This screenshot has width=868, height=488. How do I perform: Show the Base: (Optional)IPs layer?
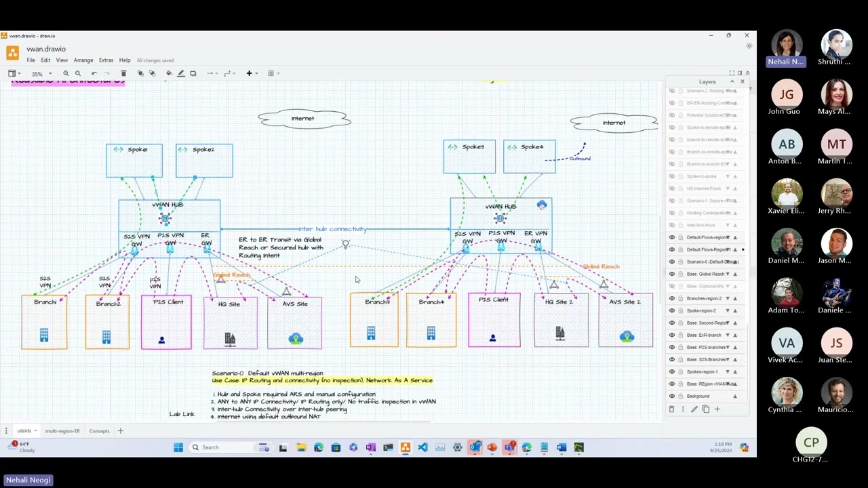point(672,286)
